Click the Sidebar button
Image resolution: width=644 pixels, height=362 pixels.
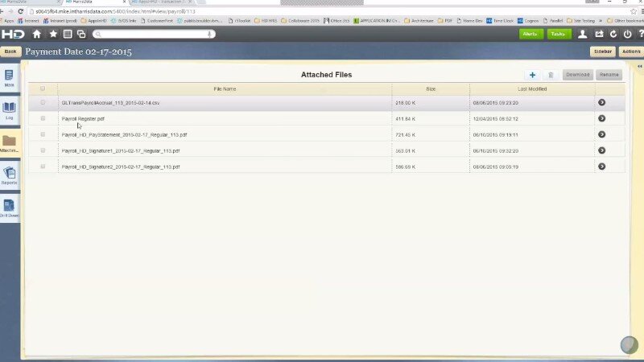coord(602,51)
